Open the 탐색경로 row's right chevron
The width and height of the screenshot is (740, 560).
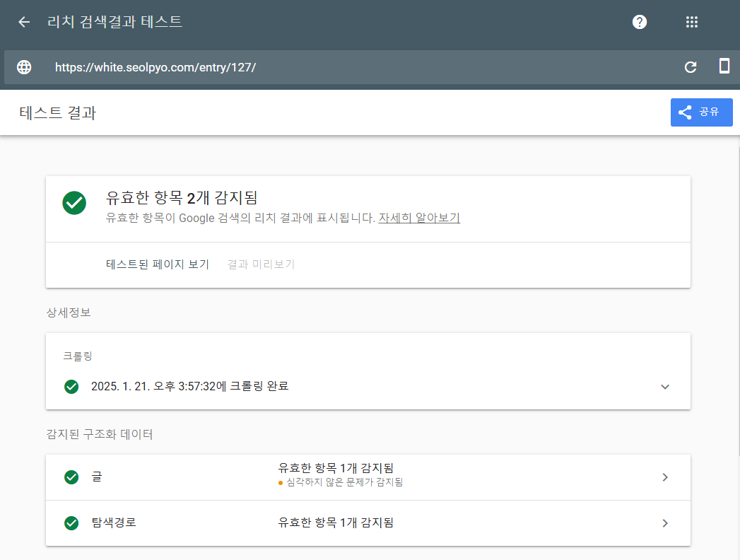pos(665,523)
